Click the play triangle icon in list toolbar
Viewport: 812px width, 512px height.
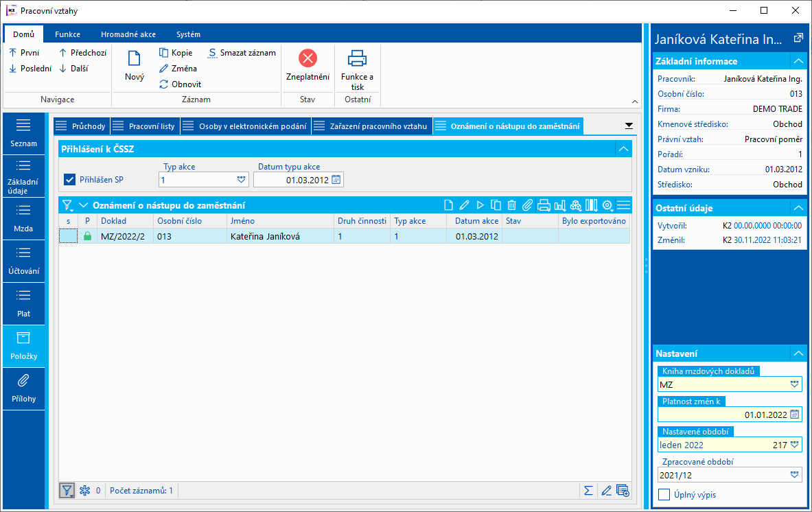tap(480, 205)
